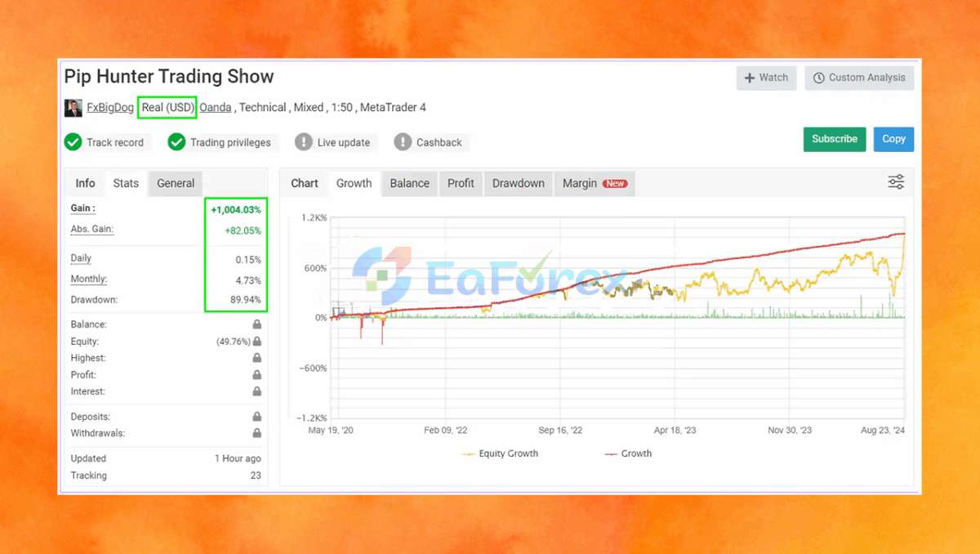This screenshot has height=554, width=980.
Task: Click the Cashback warning icon
Action: [403, 142]
